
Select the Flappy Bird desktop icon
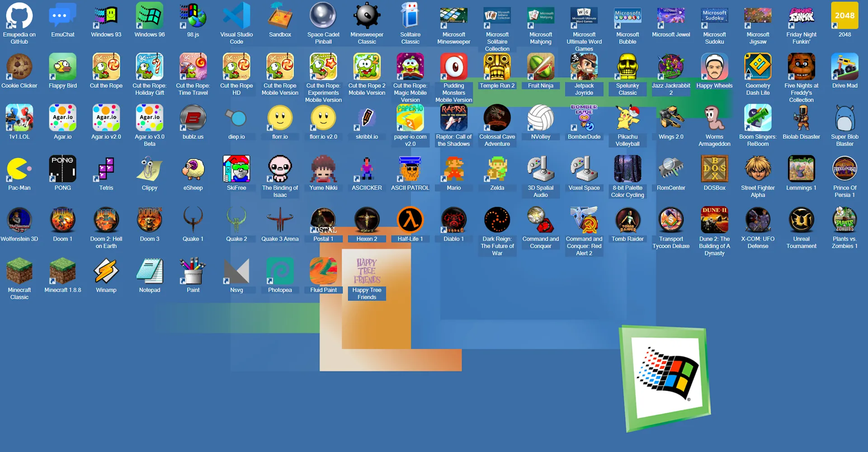(63, 67)
